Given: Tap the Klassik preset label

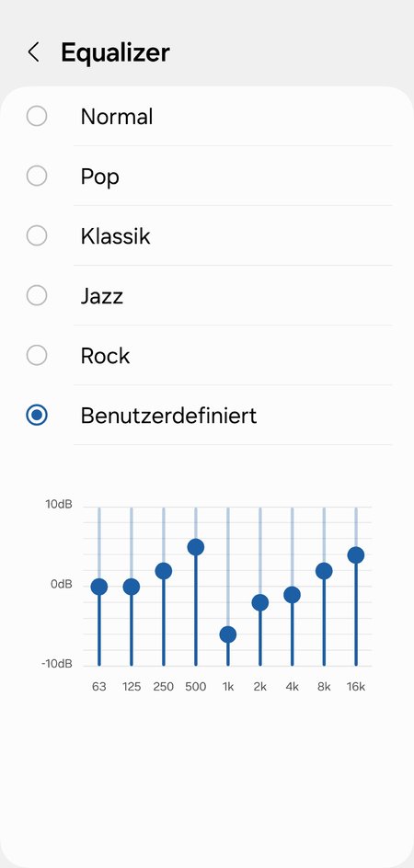Looking at the screenshot, I should pyautogui.click(x=115, y=236).
